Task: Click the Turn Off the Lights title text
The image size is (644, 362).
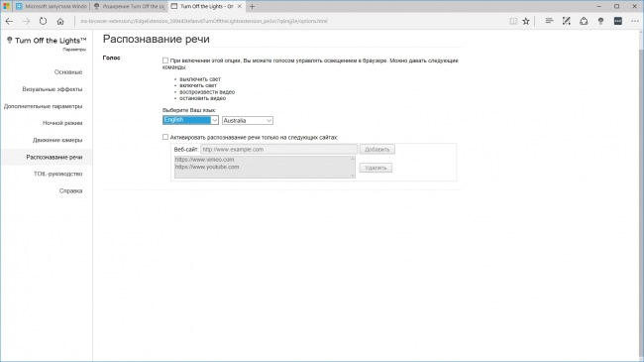Action: click(x=51, y=41)
